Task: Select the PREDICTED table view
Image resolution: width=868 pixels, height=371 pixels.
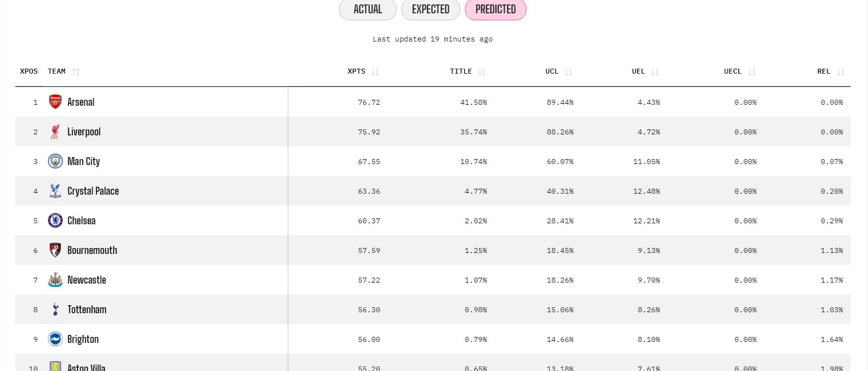Action: tap(495, 9)
